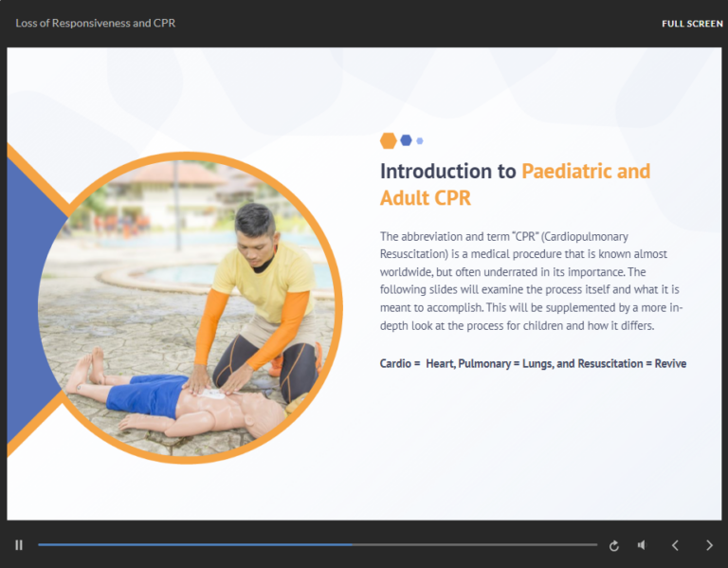
Task: Click the heading Introduction to Paediatric and Adult CPR
Action: [x=515, y=184]
